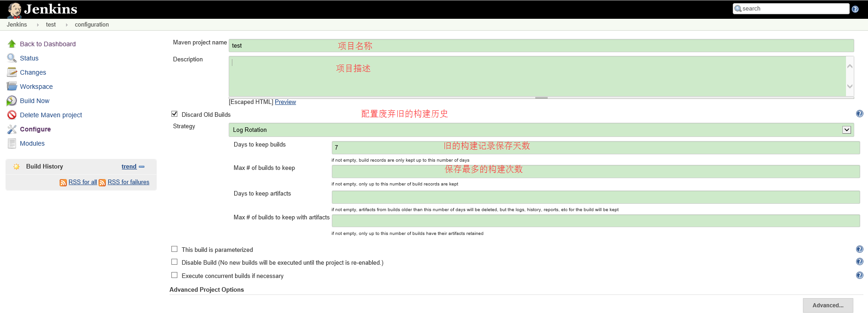Open the Log Rotation strategy dropdown

[x=542, y=130]
